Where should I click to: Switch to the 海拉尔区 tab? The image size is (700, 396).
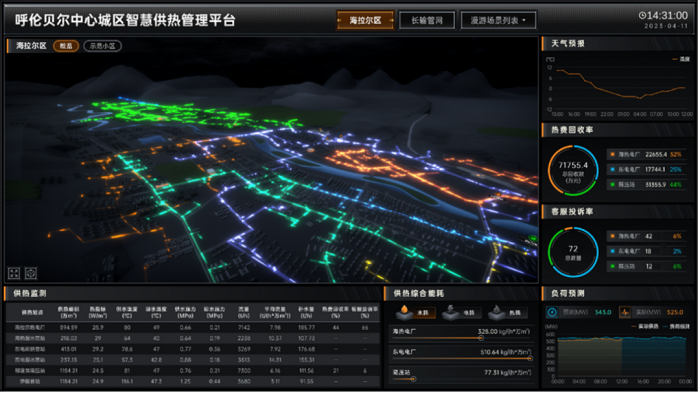(365, 21)
